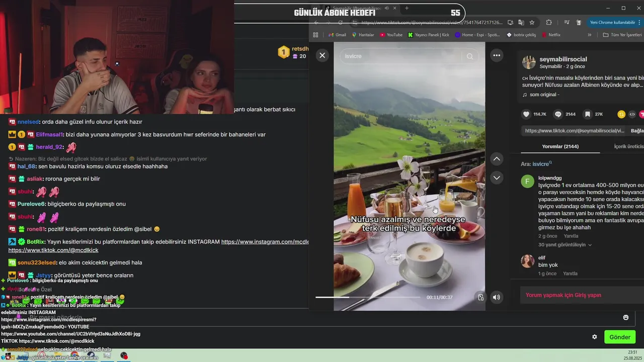The width and height of the screenshot is (644, 362).
Task: Switch to İçerik üreticisi tab
Action: tap(628, 146)
